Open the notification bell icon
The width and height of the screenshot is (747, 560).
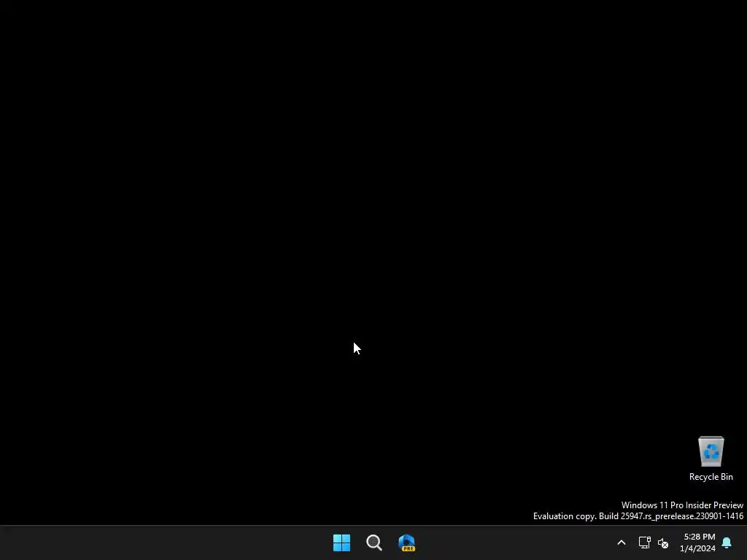point(727,542)
